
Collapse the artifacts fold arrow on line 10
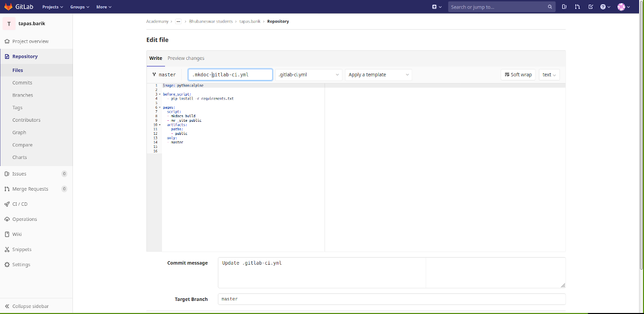tap(160, 125)
